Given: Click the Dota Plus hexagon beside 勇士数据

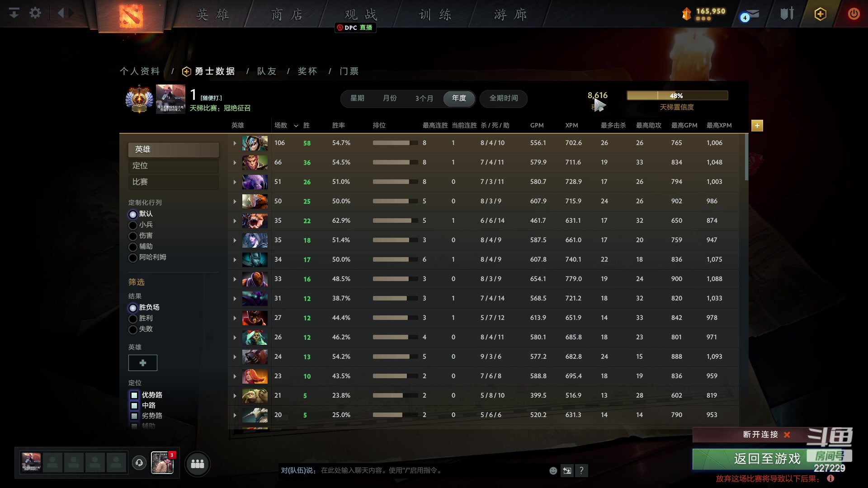Looking at the screenshot, I should [x=186, y=72].
